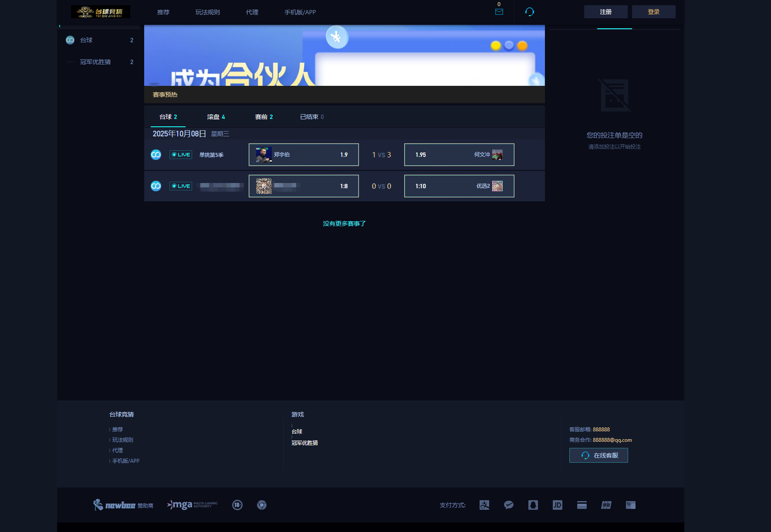Click the QQ penguin payment icon
771x532 pixels.
click(x=533, y=505)
